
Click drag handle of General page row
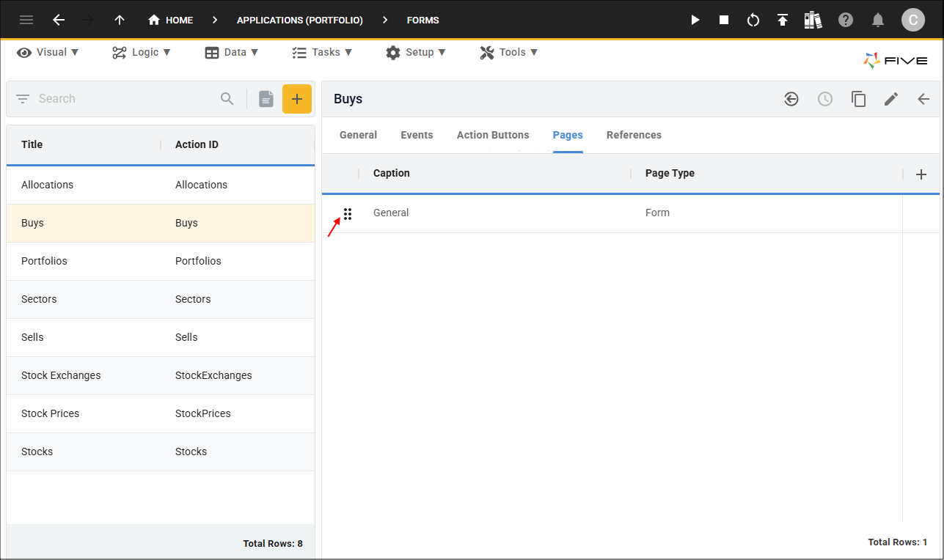[348, 213]
